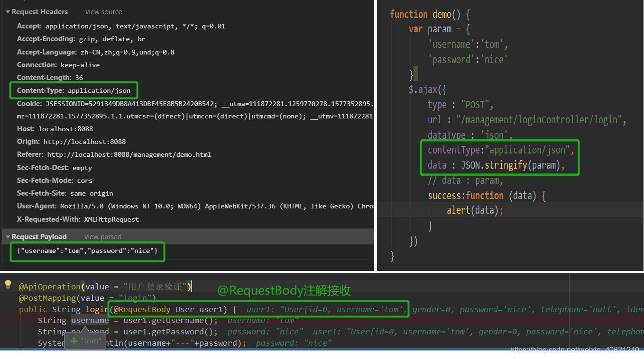Expand the "tom" debugger value tooltip
Image resolution: width=644 pixels, height=359 pixels.
74,341
